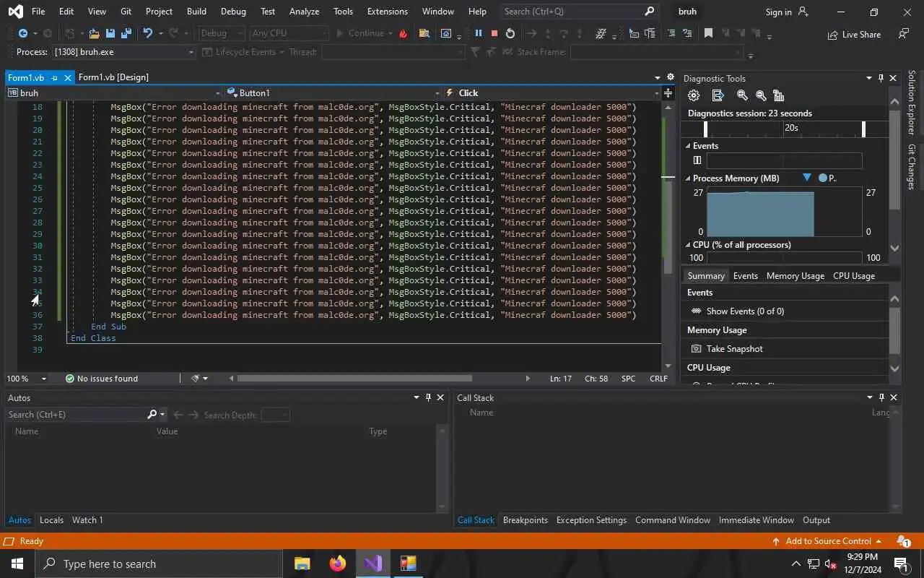This screenshot has width=924, height=578.
Task: Save the current file using the single floppy icon
Action: (x=110, y=33)
